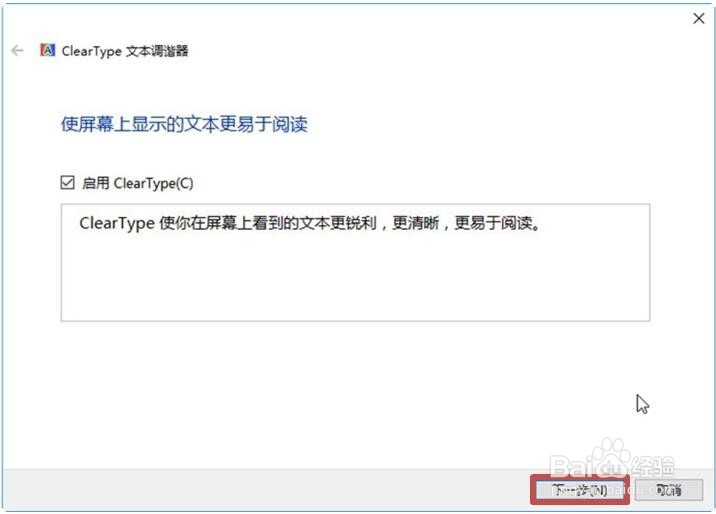Image resolution: width=716 pixels, height=514 pixels.
Task: Click 更易于阅读 at the sentence end
Action: 494,223
